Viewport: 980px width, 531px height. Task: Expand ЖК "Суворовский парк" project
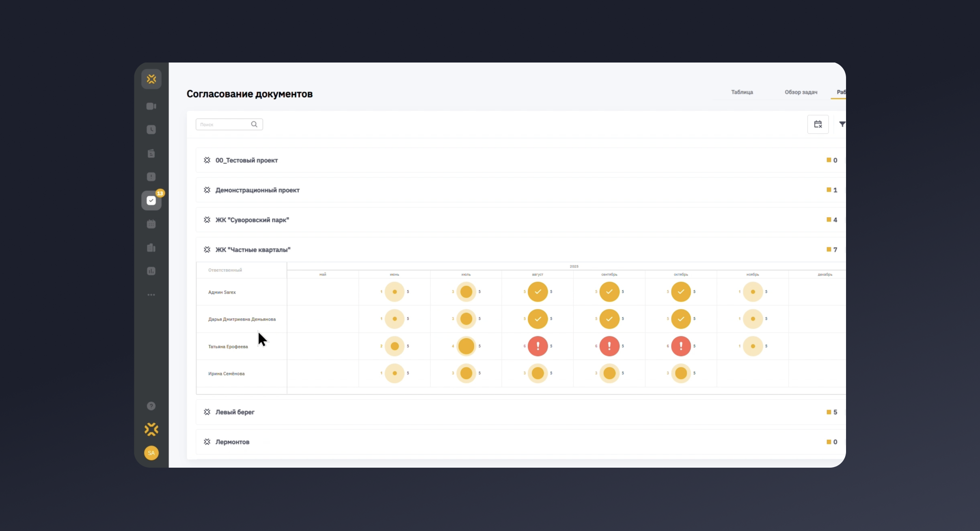pyautogui.click(x=252, y=220)
